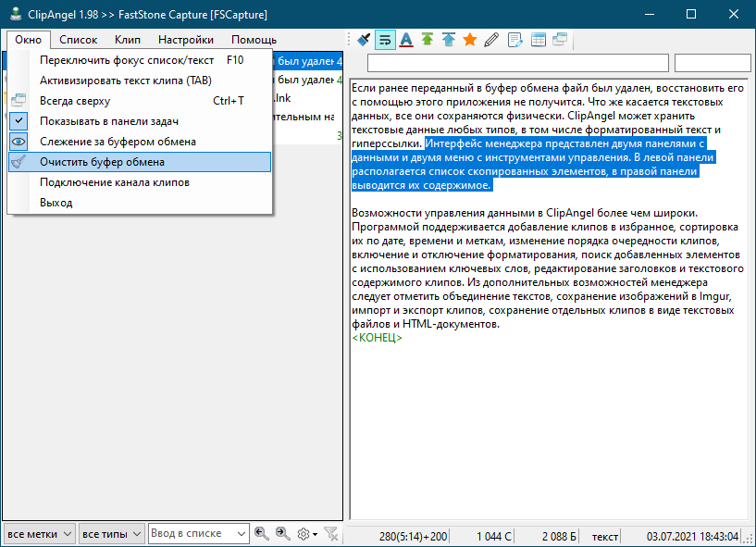Open the 'Помощь' menu
Screen dimensions: 756x547
254,40
